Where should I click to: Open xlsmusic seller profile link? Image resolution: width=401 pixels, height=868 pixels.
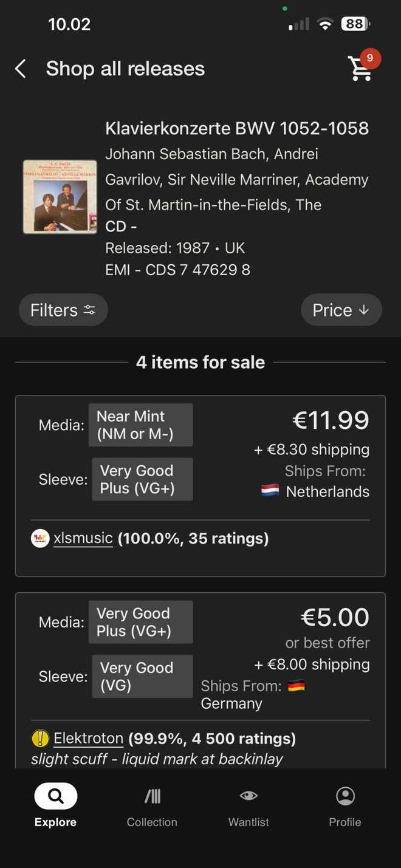(83, 538)
